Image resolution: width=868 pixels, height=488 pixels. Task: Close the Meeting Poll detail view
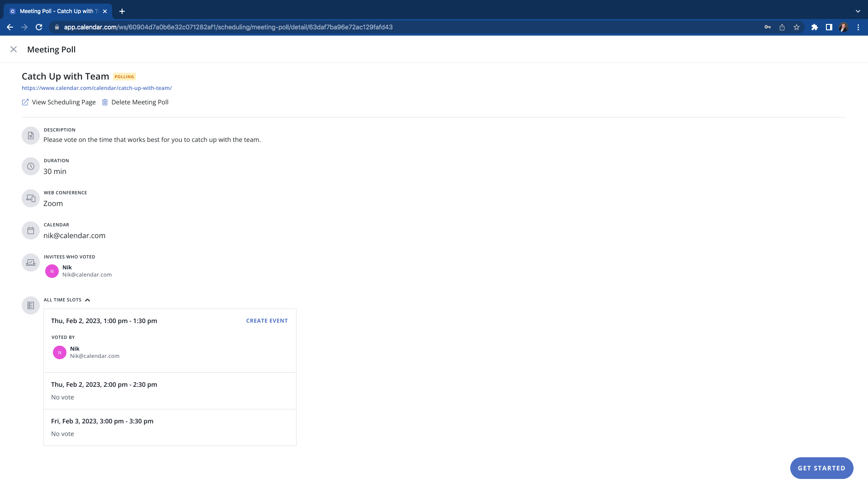click(x=14, y=49)
